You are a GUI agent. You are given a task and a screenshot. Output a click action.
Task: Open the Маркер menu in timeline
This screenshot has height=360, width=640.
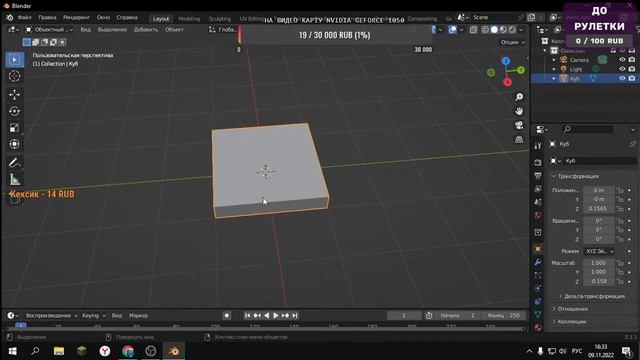click(138, 316)
